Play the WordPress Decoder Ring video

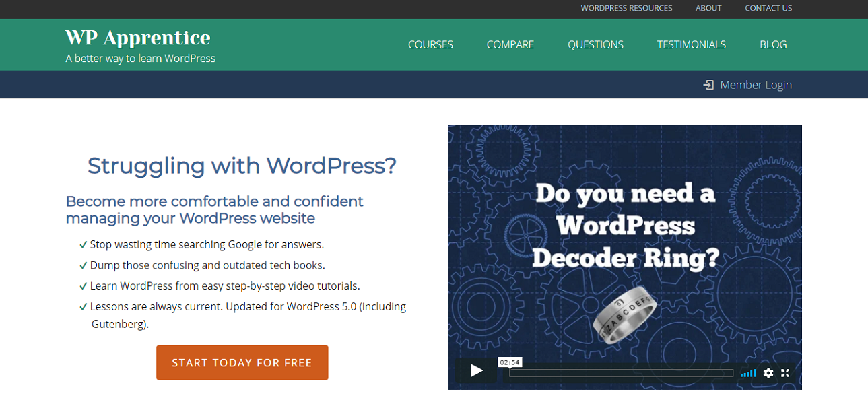(477, 371)
